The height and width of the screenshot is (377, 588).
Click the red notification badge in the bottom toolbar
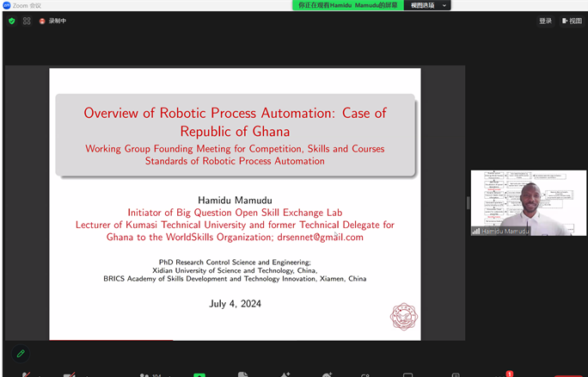pos(509,374)
